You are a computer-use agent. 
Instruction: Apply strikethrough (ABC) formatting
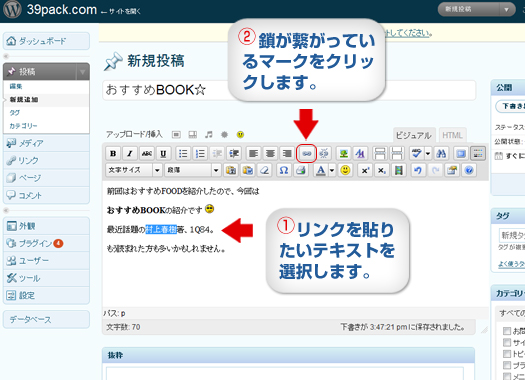point(147,153)
